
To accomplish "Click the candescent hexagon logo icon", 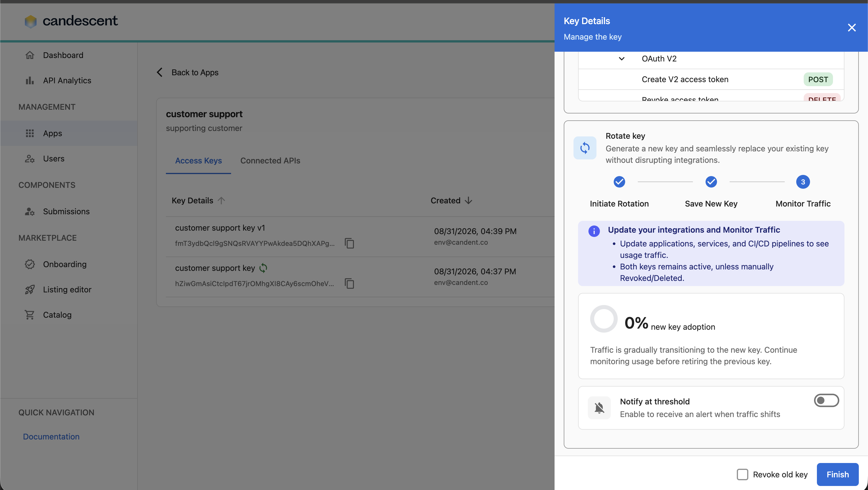I will (30, 21).
